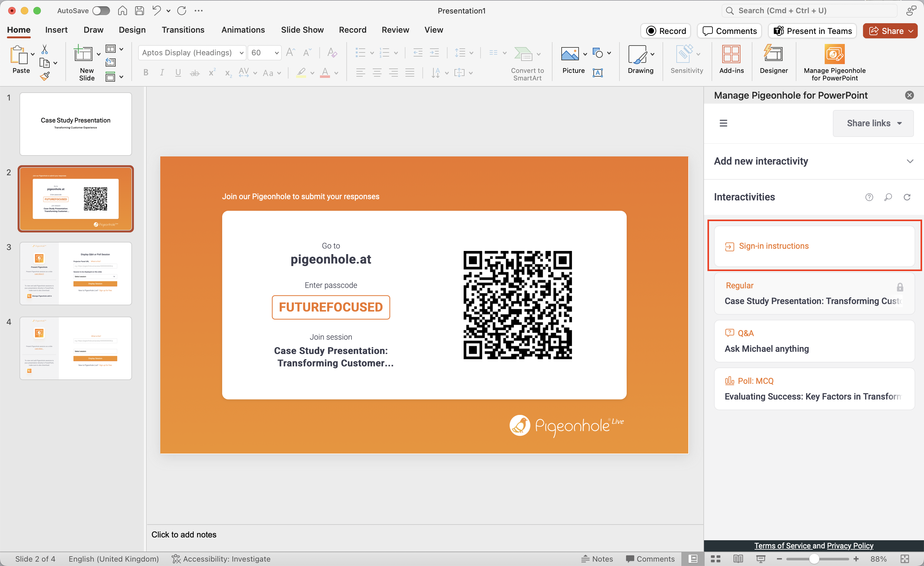Open the Designer pane
Screen dimensions: 924x566
pos(774,59)
